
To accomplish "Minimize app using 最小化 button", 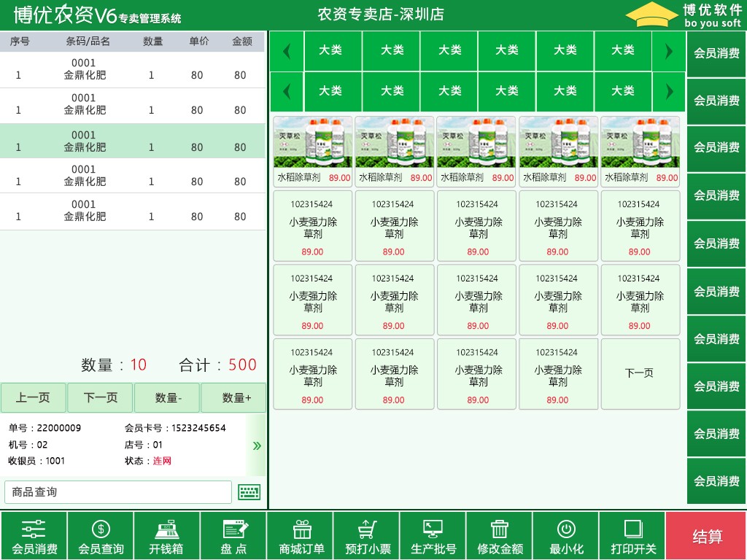I will point(566,536).
